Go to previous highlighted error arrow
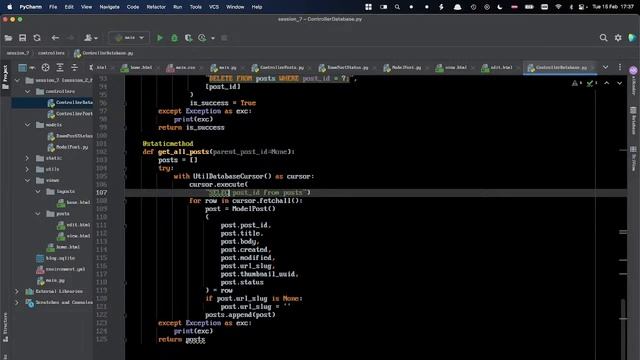 (607, 83)
